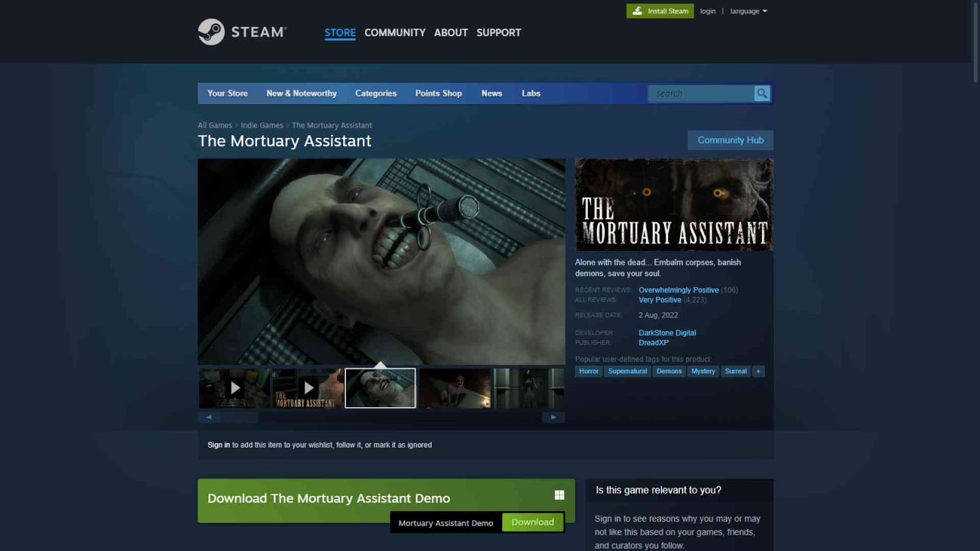
Task: Click the Very Positive all reviews link
Action: click(660, 300)
